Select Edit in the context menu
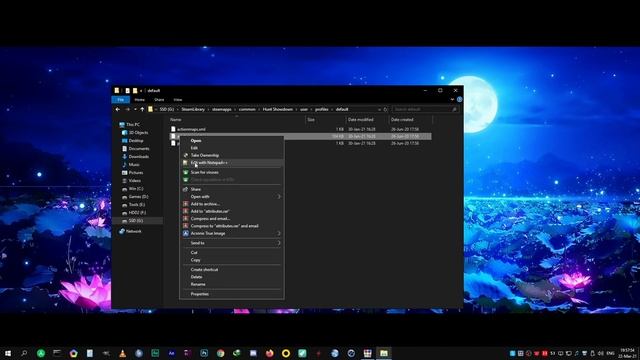 point(232,148)
